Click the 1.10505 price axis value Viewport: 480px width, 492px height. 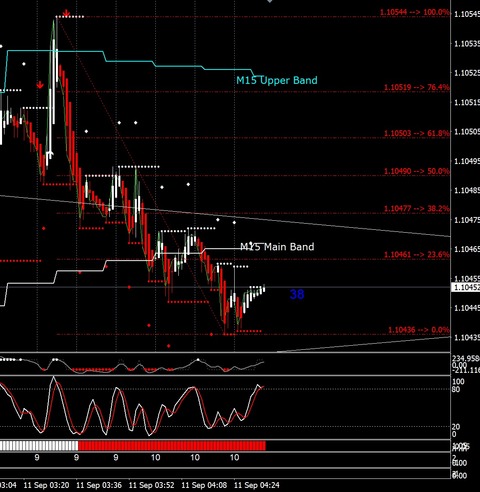pos(467,132)
